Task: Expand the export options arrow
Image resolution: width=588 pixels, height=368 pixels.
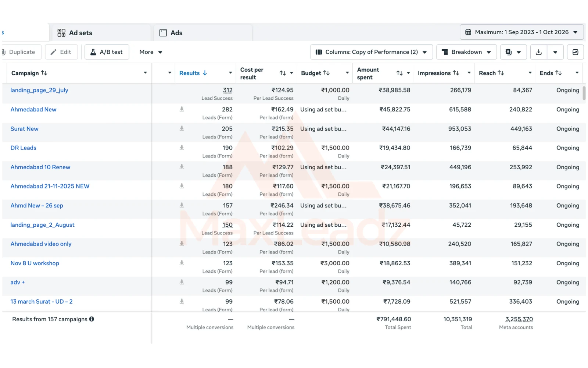Action: click(x=555, y=52)
